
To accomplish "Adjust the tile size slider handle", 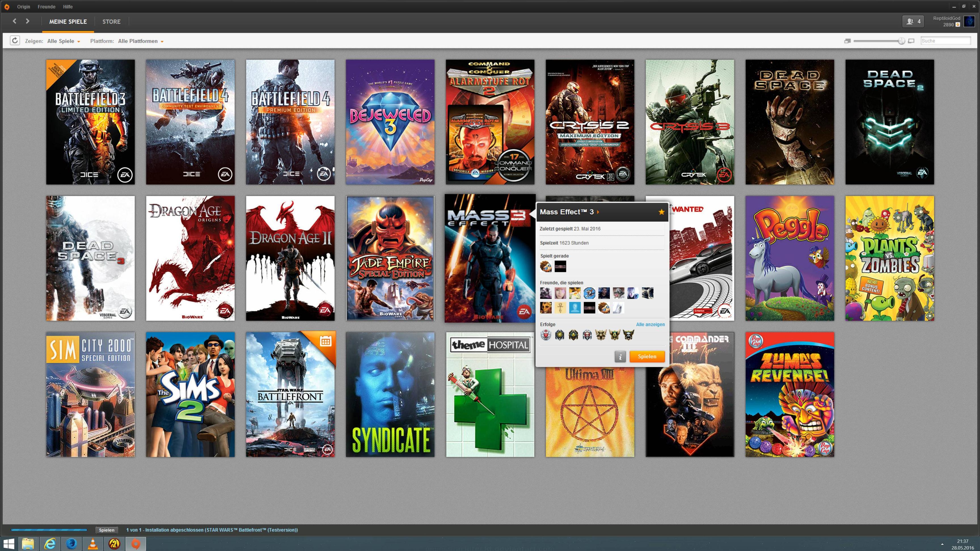I will coord(901,41).
